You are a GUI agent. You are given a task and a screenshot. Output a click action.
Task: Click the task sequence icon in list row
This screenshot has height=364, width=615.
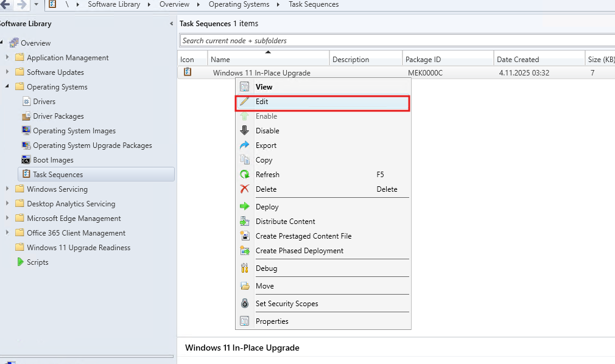tap(188, 72)
